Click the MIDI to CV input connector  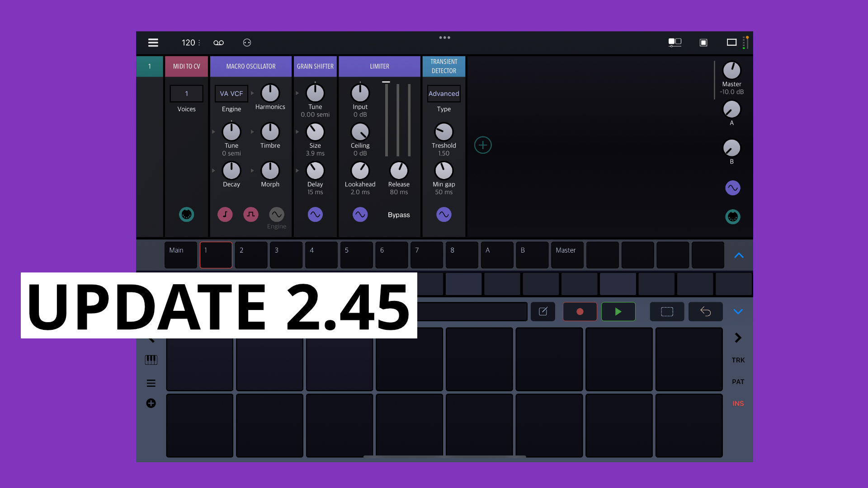pyautogui.click(x=186, y=214)
